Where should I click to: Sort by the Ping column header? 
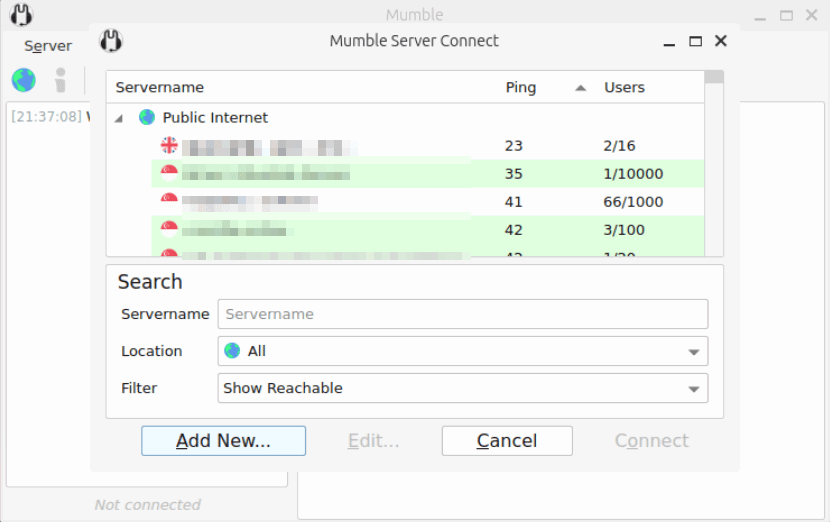(521, 87)
